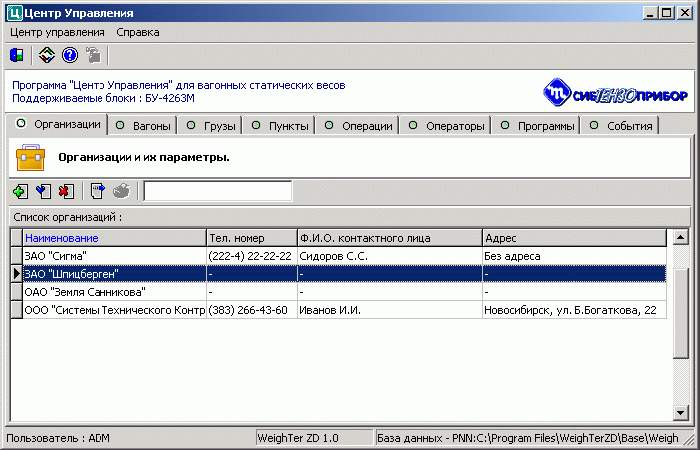Switch to the Грузы tab
The width and height of the screenshot is (700, 450).
(210, 126)
